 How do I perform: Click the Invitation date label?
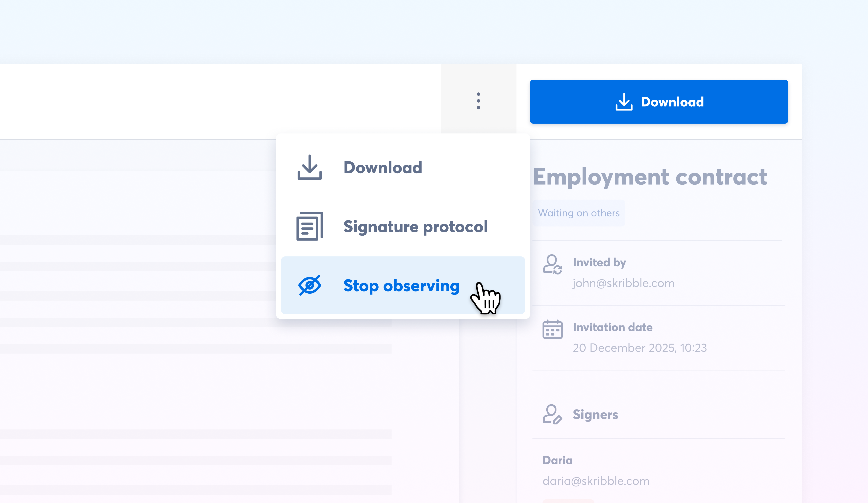tap(612, 327)
